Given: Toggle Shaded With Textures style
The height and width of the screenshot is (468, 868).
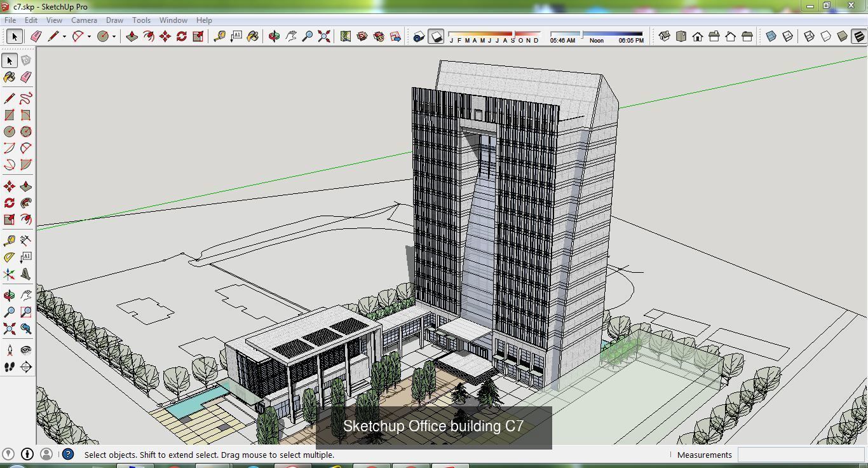Looking at the screenshot, I should click(x=858, y=36).
